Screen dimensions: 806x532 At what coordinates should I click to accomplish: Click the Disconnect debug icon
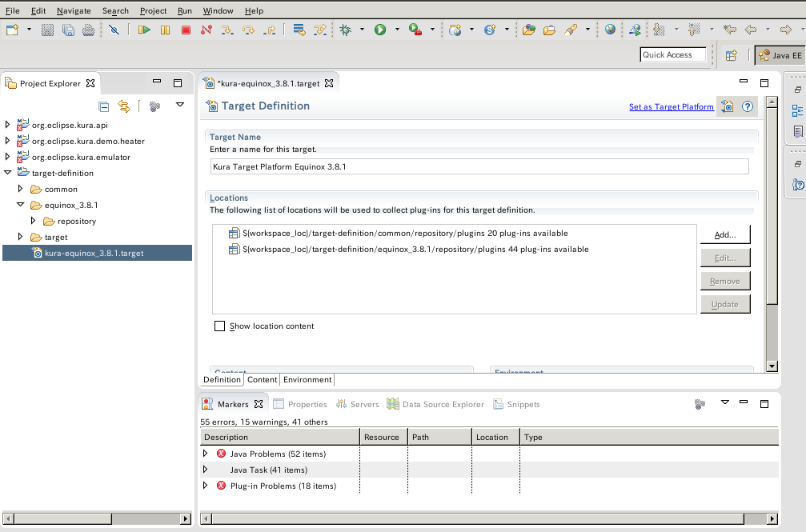coord(207,30)
